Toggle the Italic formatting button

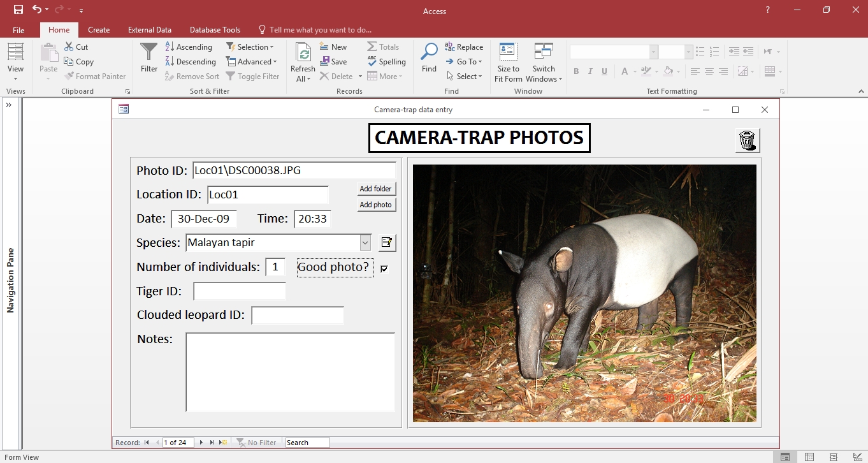(x=590, y=71)
